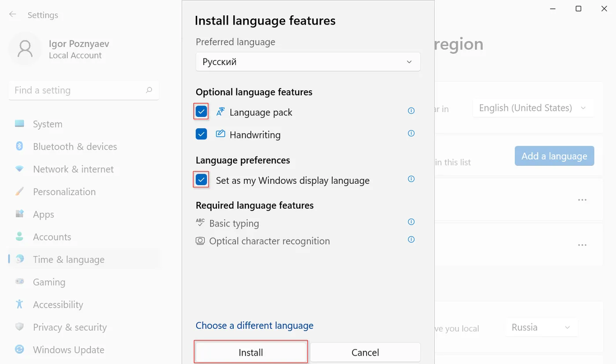Image resolution: width=616 pixels, height=364 pixels.
Task: Open the Russia country dropdown
Action: pyautogui.click(x=541, y=328)
